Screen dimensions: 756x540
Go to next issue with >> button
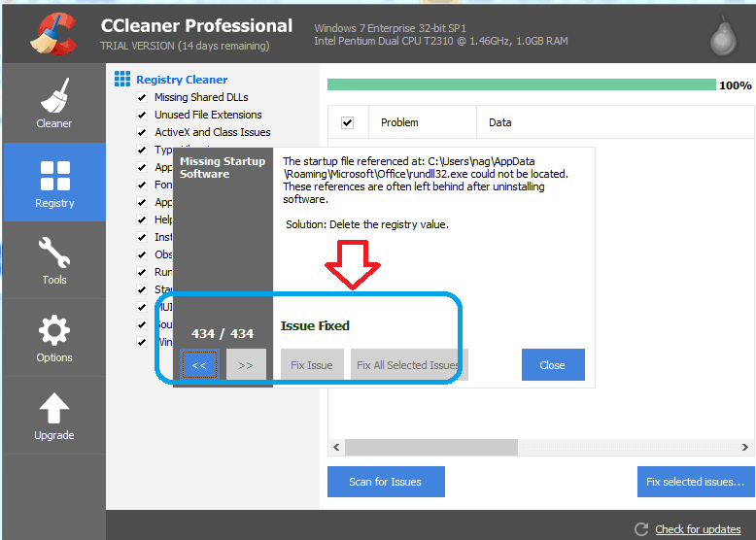(x=246, y=364)
